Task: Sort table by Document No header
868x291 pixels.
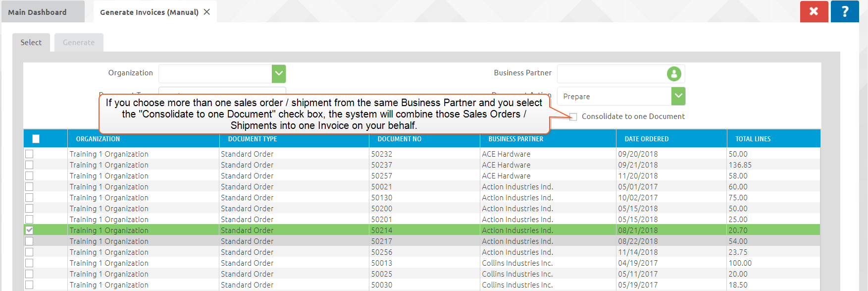Action: [x=399, y=139]
